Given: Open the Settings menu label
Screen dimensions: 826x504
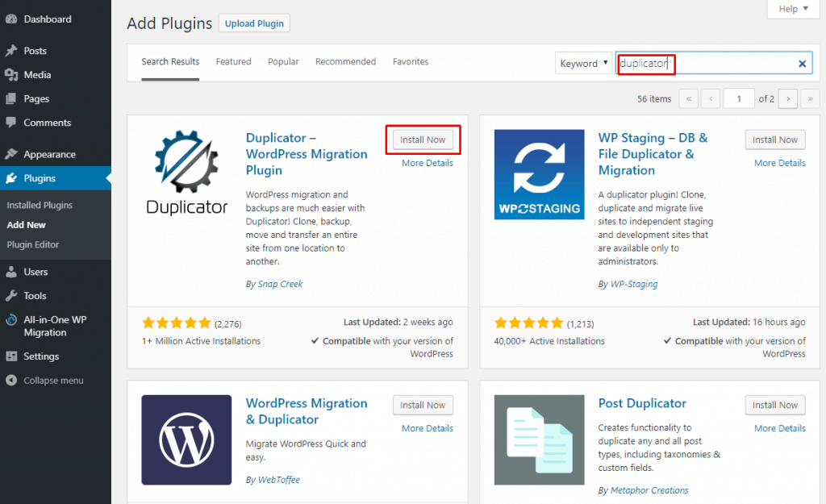Looking at the screenshot, I should 41,356.
